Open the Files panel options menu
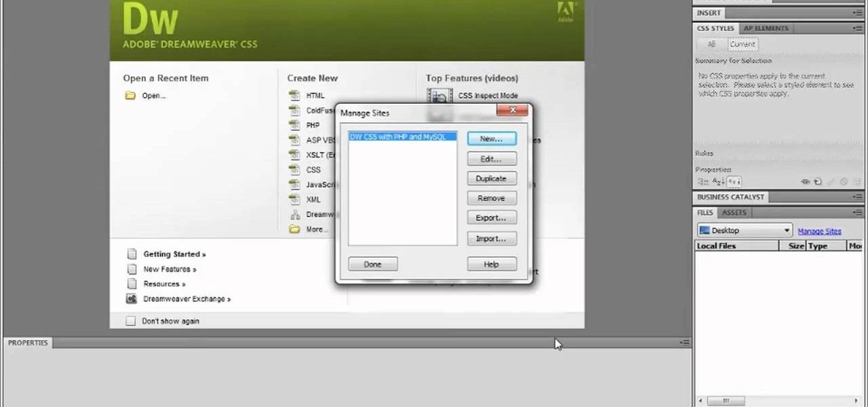Image resolution: width=868 pixels, height=407 pixels. coord(859,213)
